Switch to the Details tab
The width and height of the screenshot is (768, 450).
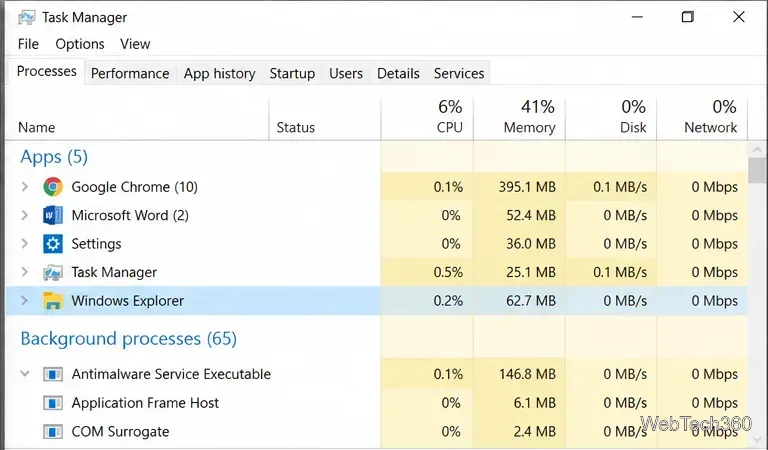tap(398, 73)
